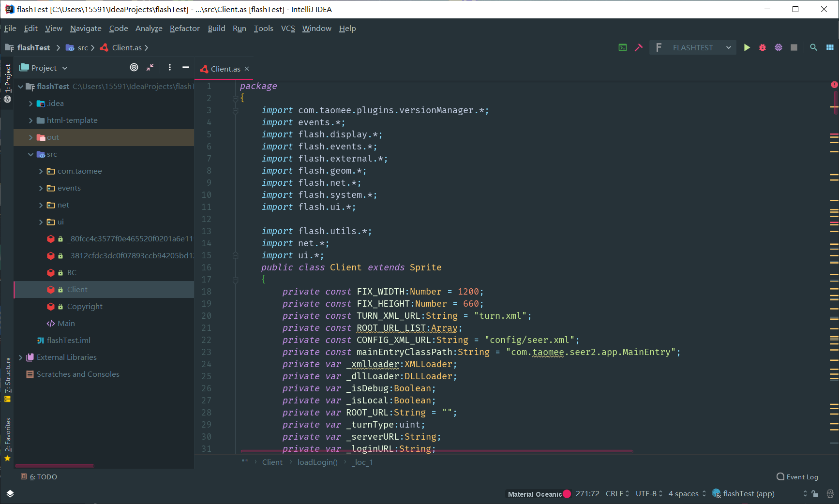The height and width of the screenshot is (504, 839).
Task: Open the Build menu
Action: pyautogui.click(x=216, y=29)
